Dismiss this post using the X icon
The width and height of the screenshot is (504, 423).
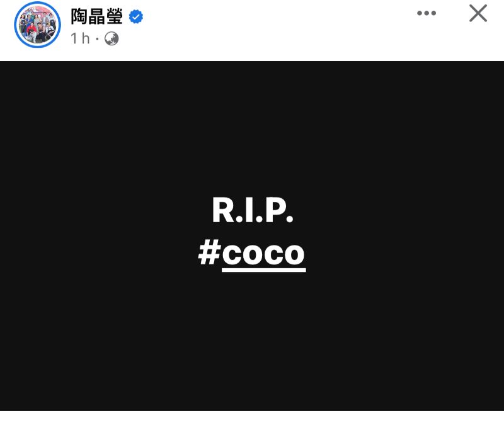(478, 13)
